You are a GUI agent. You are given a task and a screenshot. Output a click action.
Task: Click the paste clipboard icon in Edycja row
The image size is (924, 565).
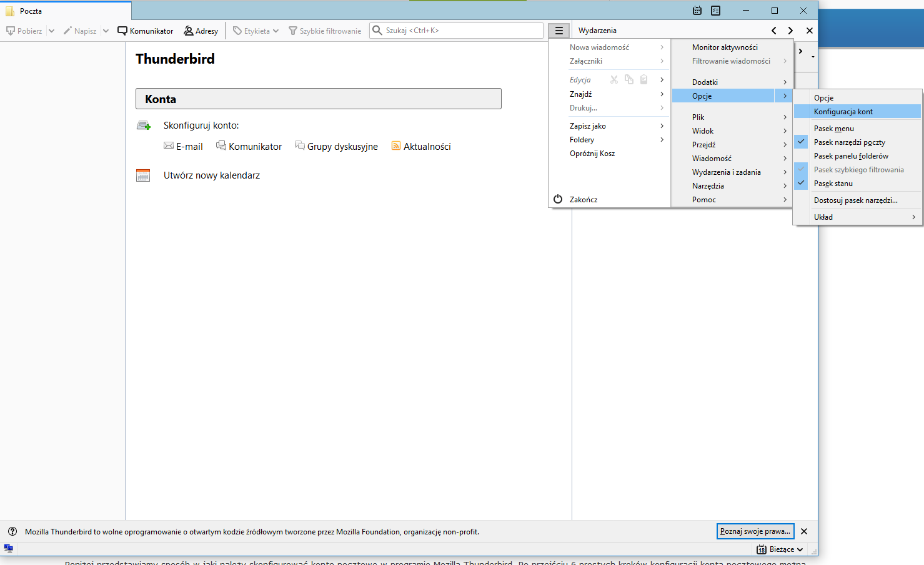[644, 79]
